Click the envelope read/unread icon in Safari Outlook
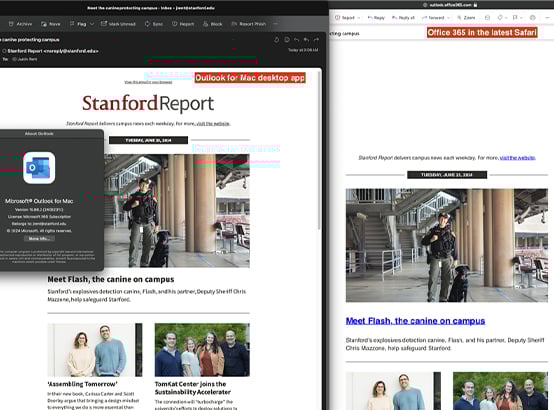The image size is (554, 410). [487, 18]
